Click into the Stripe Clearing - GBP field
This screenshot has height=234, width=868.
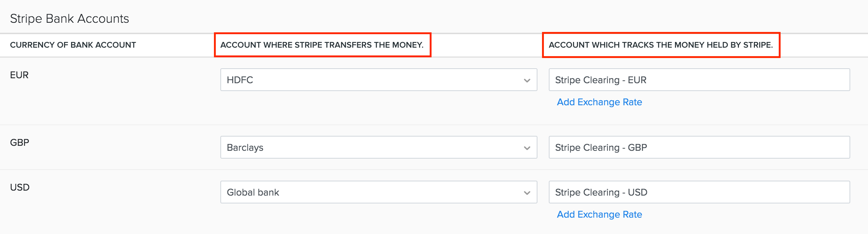point(699,148)
